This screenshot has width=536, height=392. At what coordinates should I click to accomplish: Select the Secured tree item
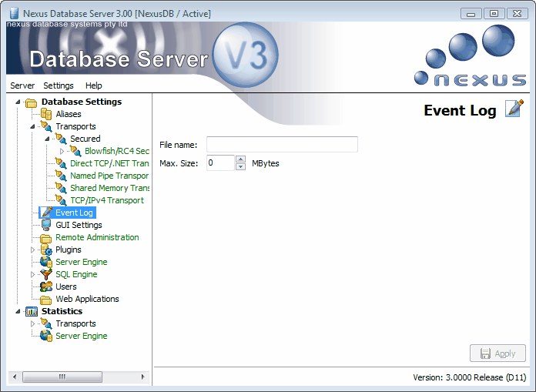click(x=85, y=139)
